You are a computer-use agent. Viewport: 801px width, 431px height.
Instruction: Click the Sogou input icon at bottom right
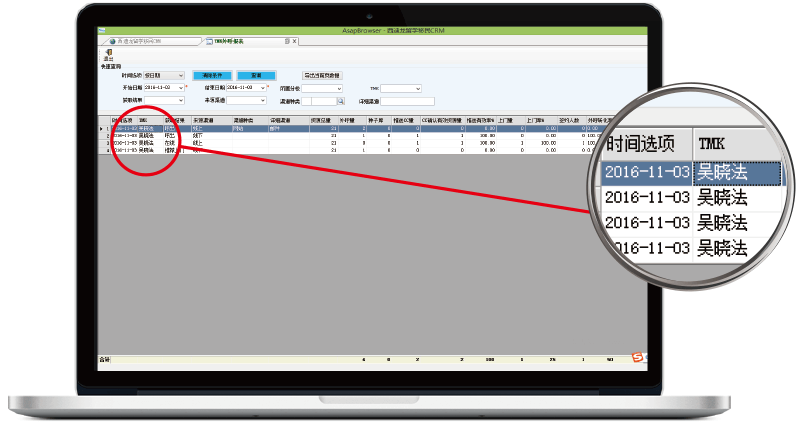(x=638, y=357)
